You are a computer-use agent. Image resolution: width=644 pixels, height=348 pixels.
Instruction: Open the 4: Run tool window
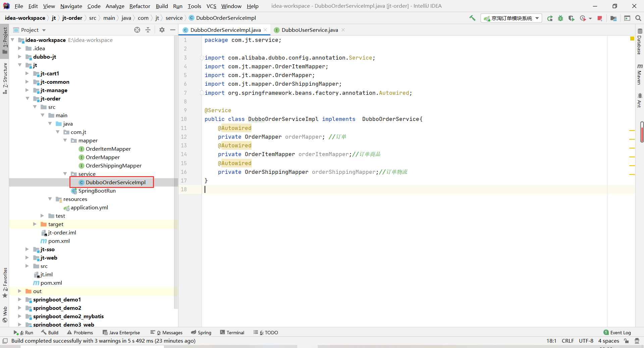pyautogui.click(x=23, y=333)
